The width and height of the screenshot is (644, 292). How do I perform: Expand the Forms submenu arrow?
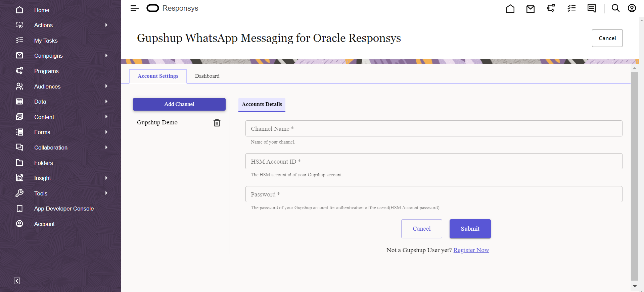click(106, 132)
